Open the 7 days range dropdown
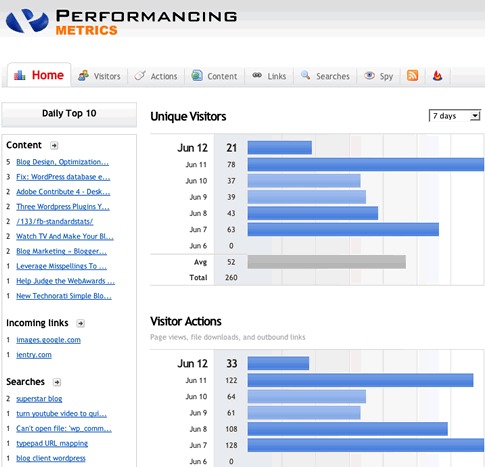This screenshot has width=485, height=467. coord(455,116)
